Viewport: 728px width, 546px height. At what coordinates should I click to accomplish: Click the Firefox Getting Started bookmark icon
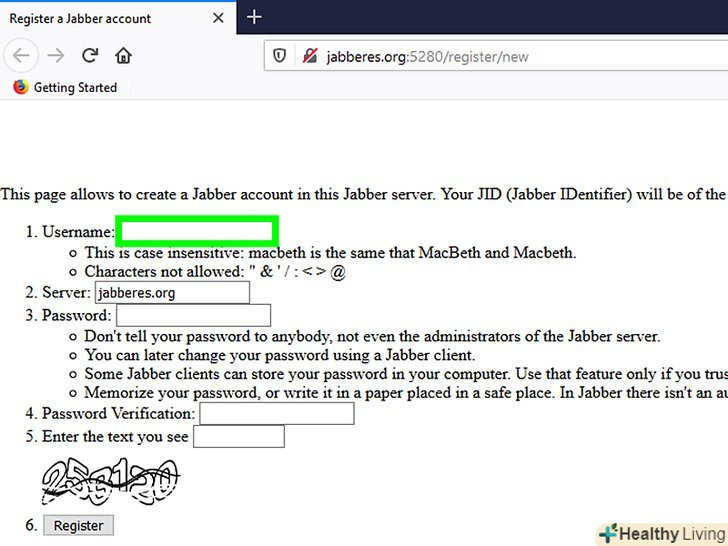20,87
